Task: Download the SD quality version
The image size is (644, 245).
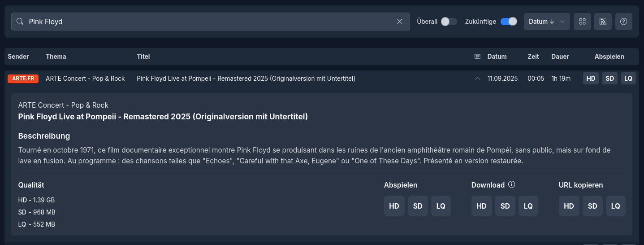Action: [x=505, y=206]
